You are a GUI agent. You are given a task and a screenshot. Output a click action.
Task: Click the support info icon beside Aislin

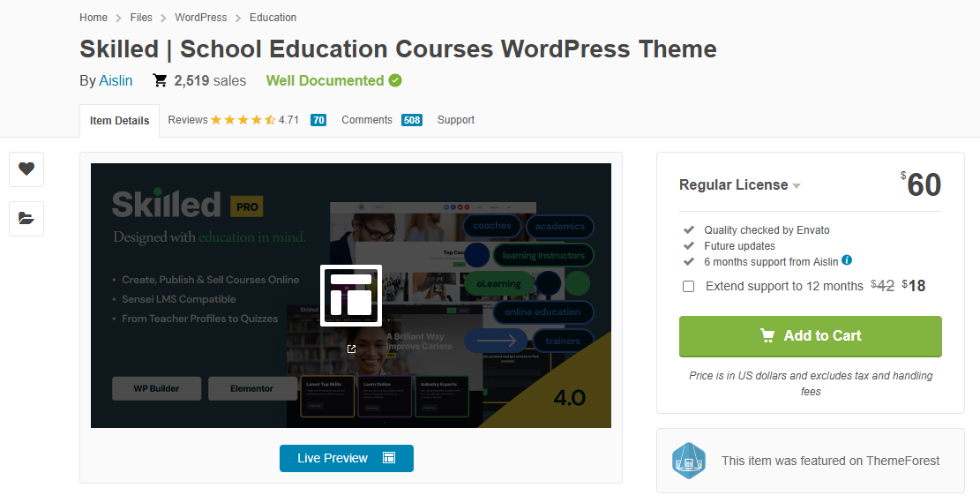(x=847, y=260)
